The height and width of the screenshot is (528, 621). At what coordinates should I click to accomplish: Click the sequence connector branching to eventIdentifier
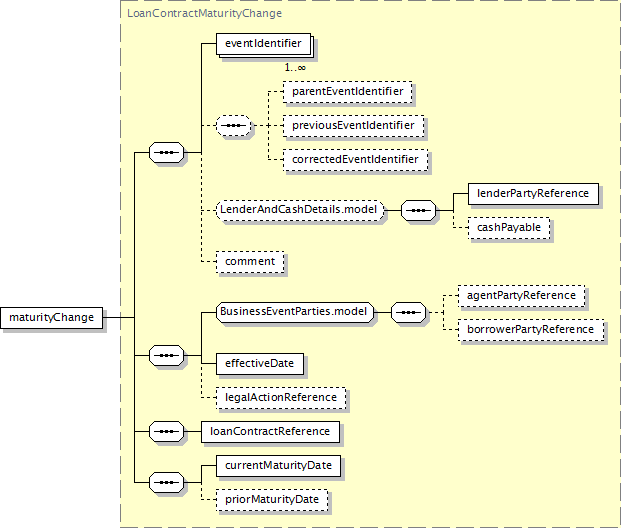coord(165,153)
